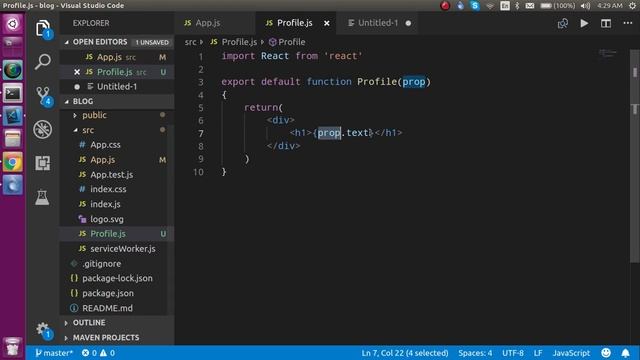Click Ln 7, Col 22 in status bar
This screenshot has width=640, height=360.
pyautogui.click(x=404, y=353)
